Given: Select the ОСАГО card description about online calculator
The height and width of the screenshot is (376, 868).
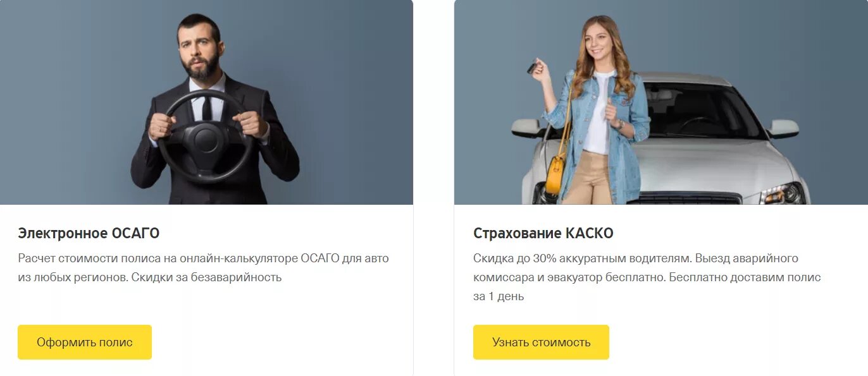Looking at the screenshot, I should (x=203, y=268).
